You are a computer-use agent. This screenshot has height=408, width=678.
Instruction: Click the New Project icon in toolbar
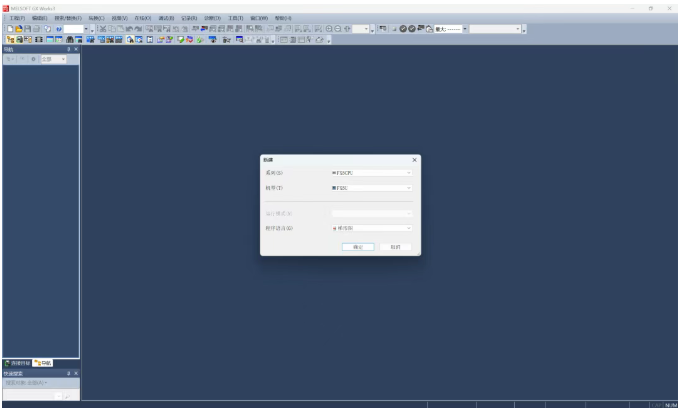[x=9, y=29]
